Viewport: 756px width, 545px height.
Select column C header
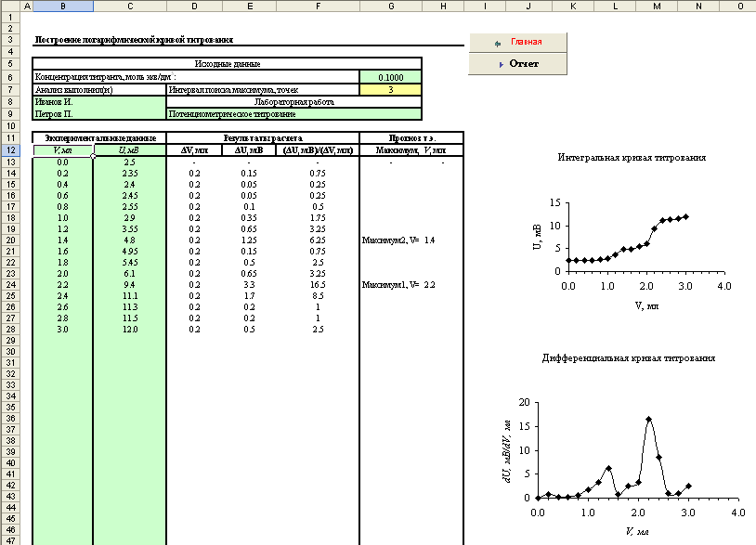pyautogui.click(x=130, y=6)
